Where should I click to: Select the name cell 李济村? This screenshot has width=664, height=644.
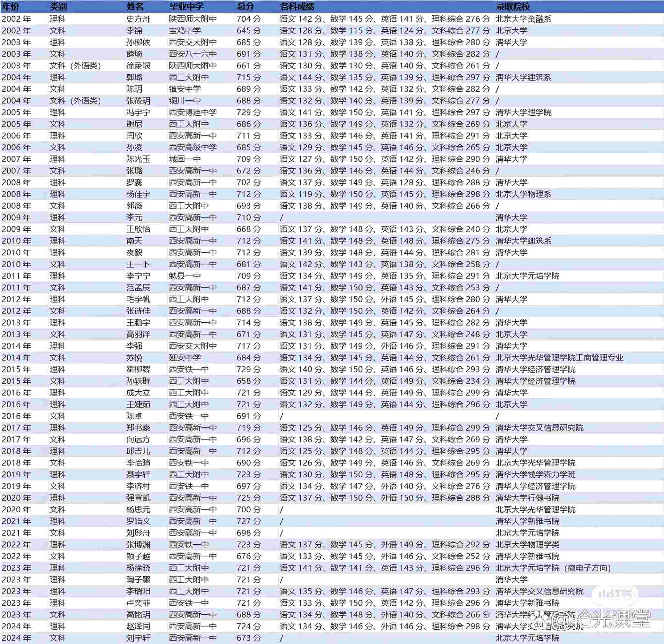(x=138, y=487)
